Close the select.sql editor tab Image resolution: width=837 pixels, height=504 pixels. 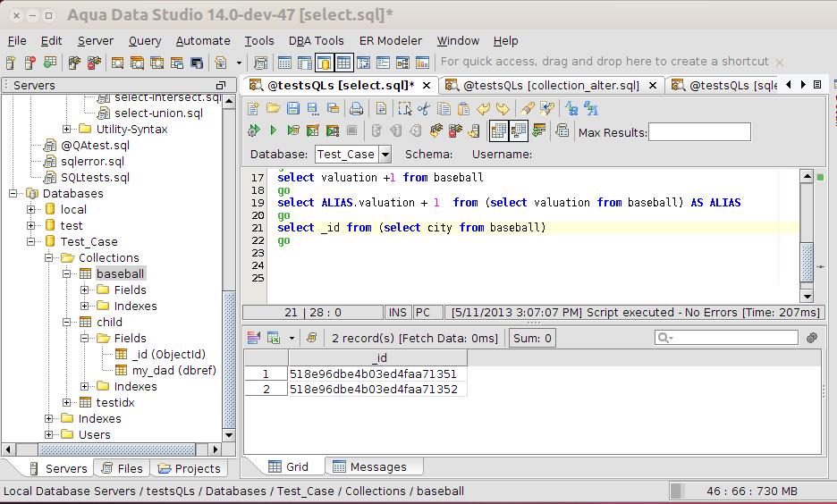tap(427, 85)
